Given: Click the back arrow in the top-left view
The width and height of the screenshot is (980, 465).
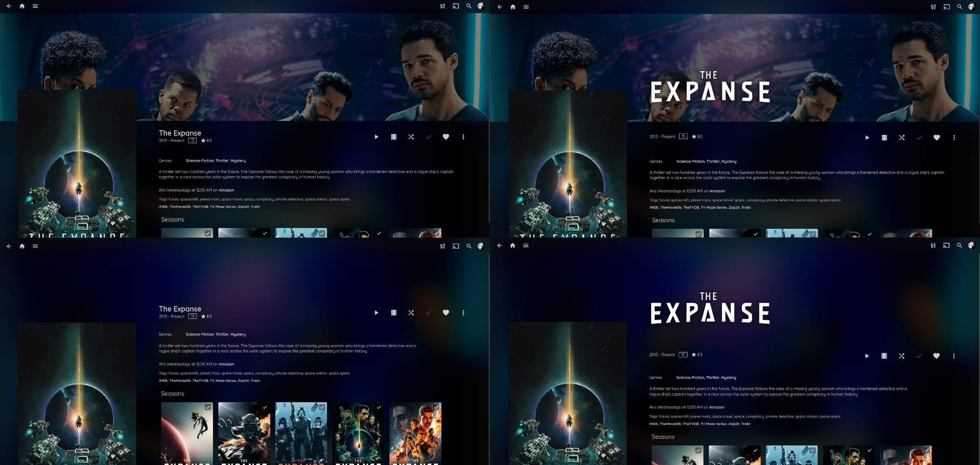Looking at the screenshot, I should pos(9,6).
